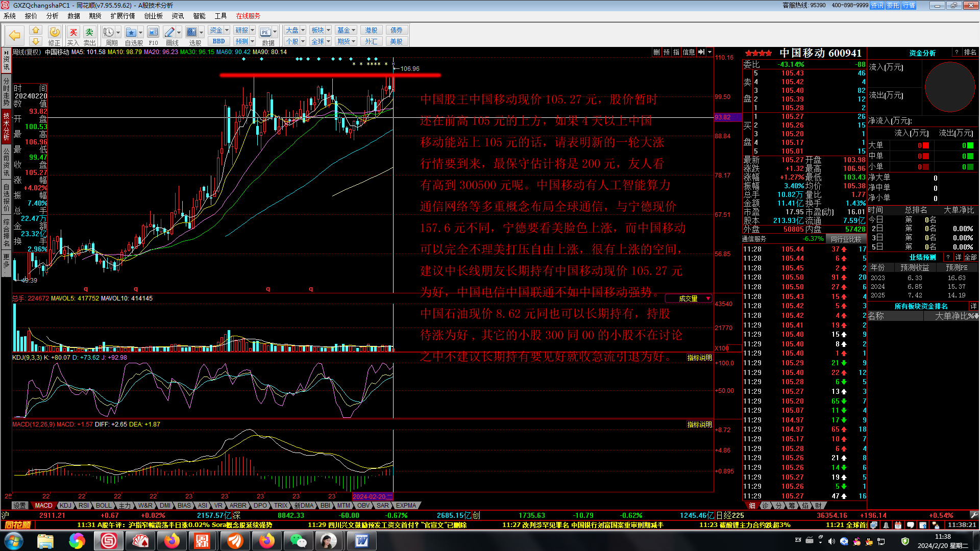The image size is (980, 551).
Task: Click the red 买入 buy icon
Action: pos(73,33)
